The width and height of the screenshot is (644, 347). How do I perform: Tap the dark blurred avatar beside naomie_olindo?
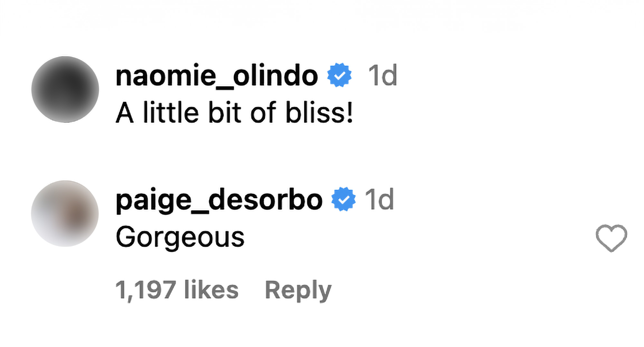[65, 89]
